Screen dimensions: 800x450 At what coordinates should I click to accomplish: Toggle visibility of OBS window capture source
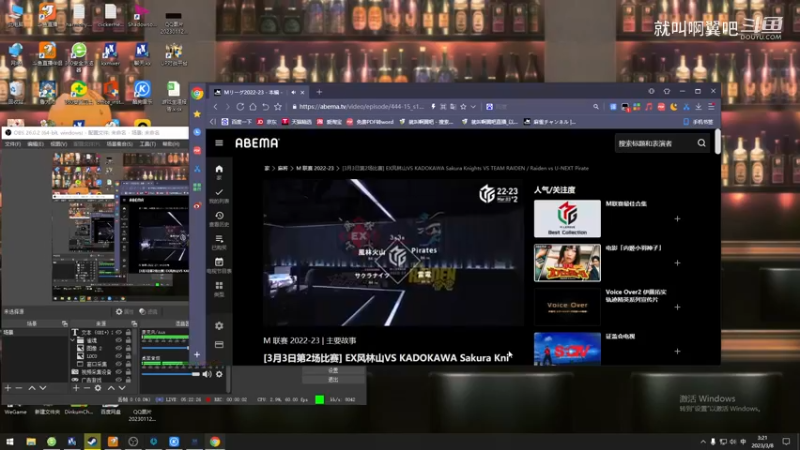tap(118, 364)
